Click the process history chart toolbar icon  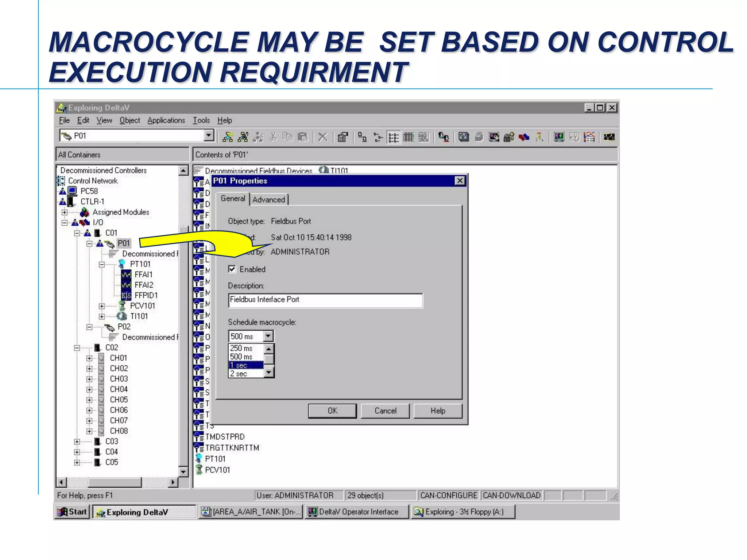589,137
